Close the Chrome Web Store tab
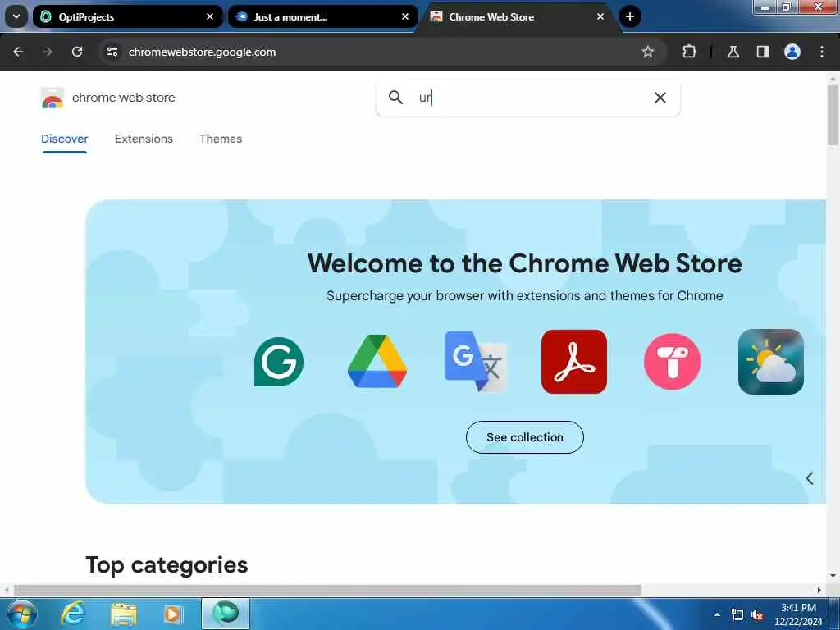The height and width of the screenshot is (630, 840). click(600, 16)
